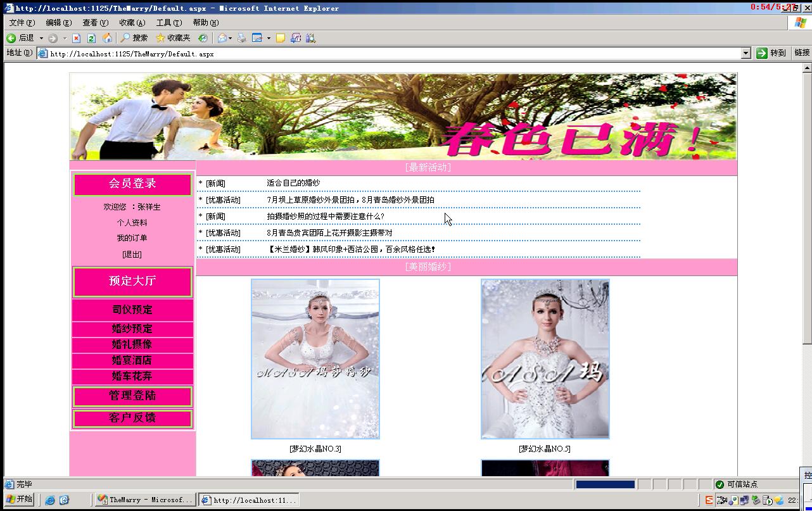This screenshot has width=812, height=511.
Task: Click inside the address URL field
Action: click(x=393, y=54)
